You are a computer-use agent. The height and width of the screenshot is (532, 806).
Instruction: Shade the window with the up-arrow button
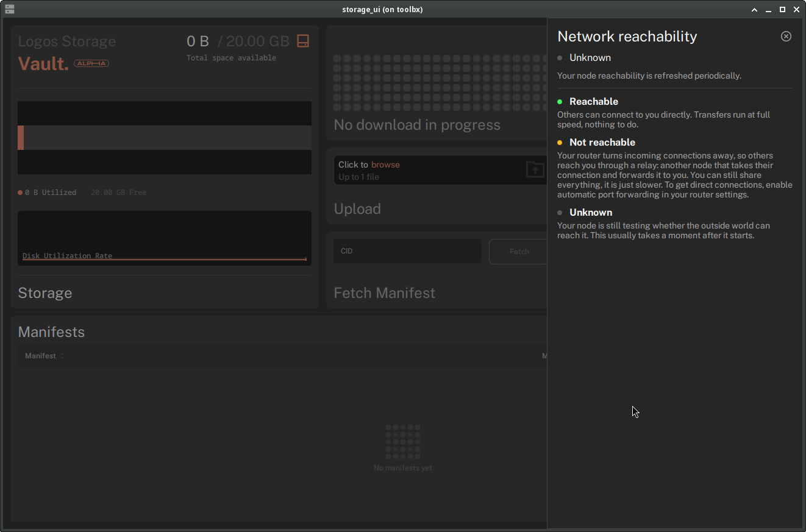[x=755, y=9]
